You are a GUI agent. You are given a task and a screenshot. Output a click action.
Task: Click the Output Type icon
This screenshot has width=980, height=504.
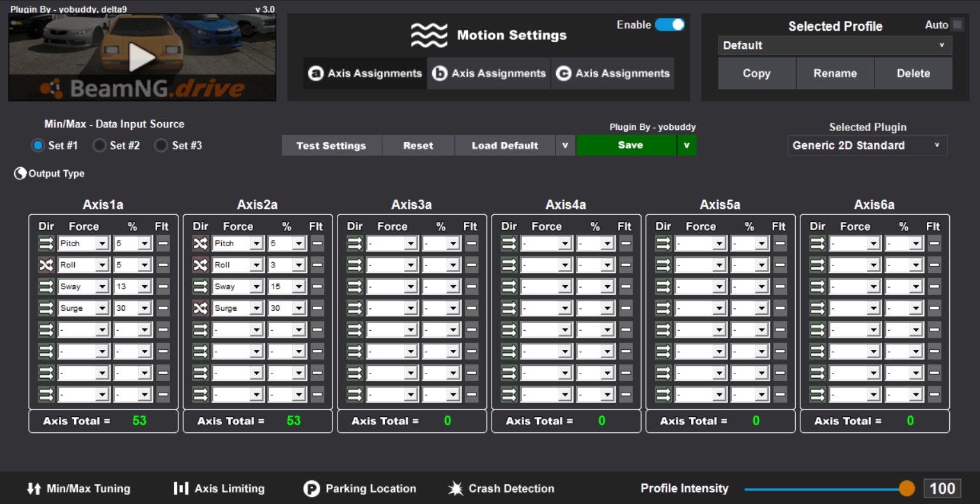(20, 173)
